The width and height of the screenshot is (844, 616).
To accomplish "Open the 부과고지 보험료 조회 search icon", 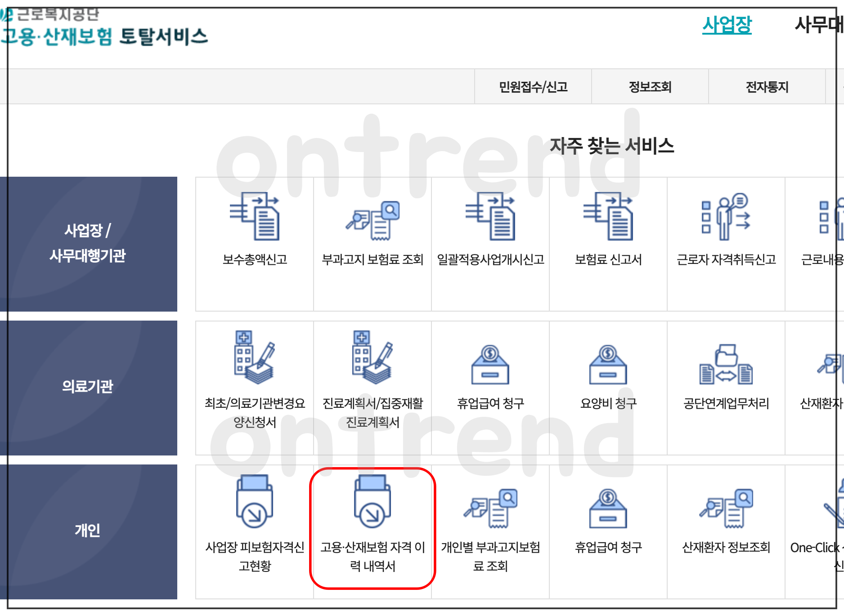I will pyautogui.click(x=373, y=220).
